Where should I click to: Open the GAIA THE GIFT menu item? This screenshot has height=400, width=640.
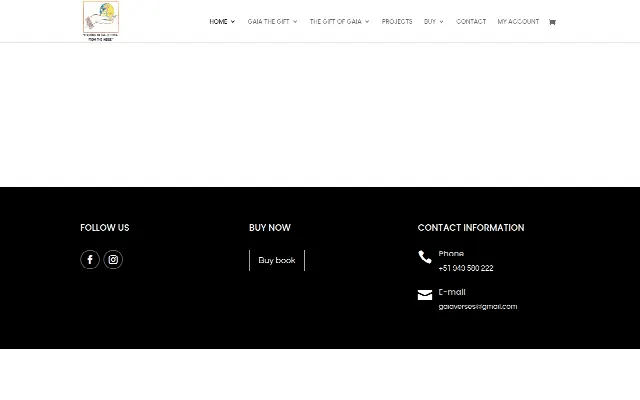(x=269, y=22)
